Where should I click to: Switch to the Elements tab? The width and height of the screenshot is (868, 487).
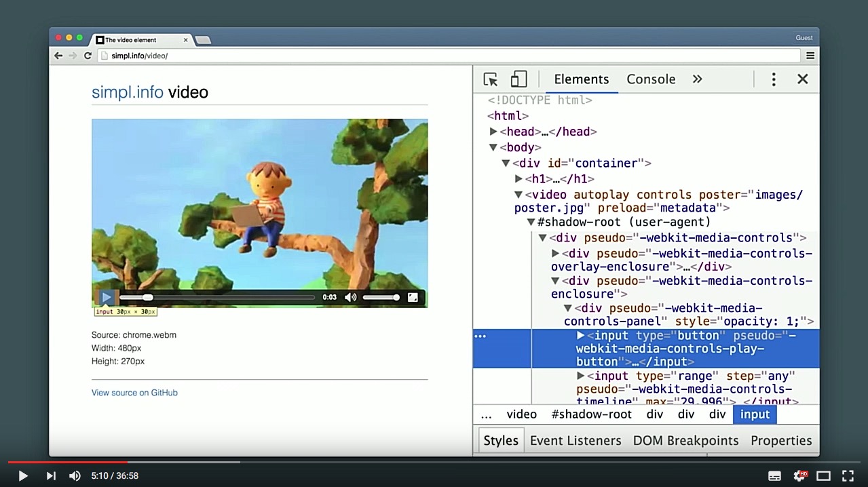click(x=582, y=79)
